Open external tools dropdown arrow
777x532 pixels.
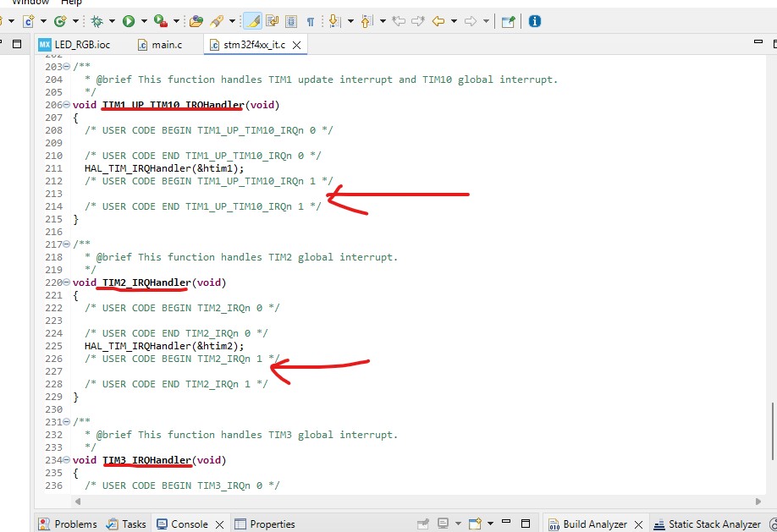[176, 21]
